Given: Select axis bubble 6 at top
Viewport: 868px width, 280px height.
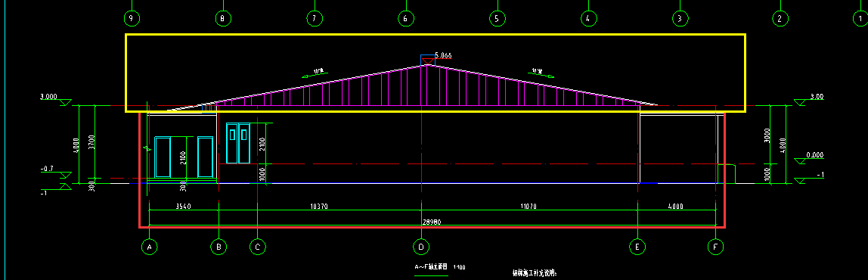Looking at the screenshot, I should click(406, 18).
